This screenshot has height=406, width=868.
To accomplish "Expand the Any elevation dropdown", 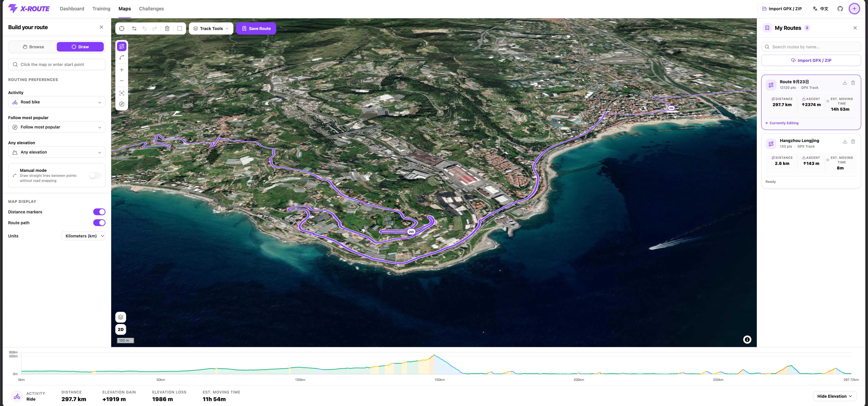I will pos(57,152).
